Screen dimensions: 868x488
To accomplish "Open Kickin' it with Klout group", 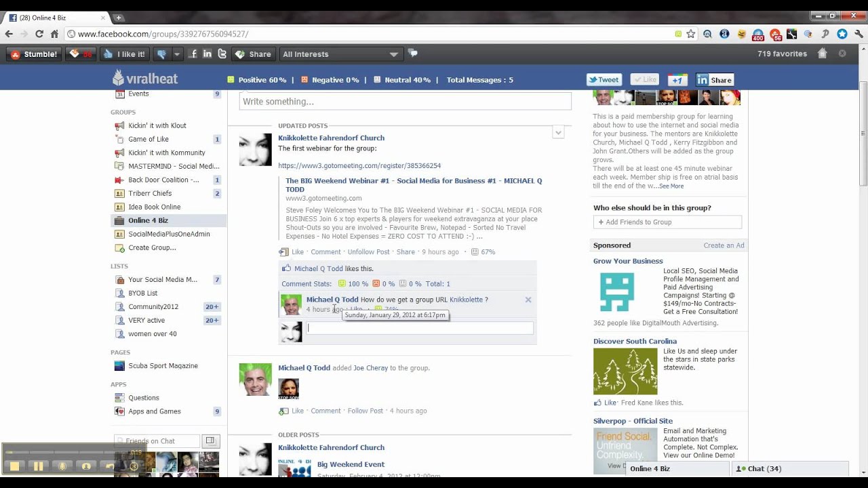I will (157, 125).
